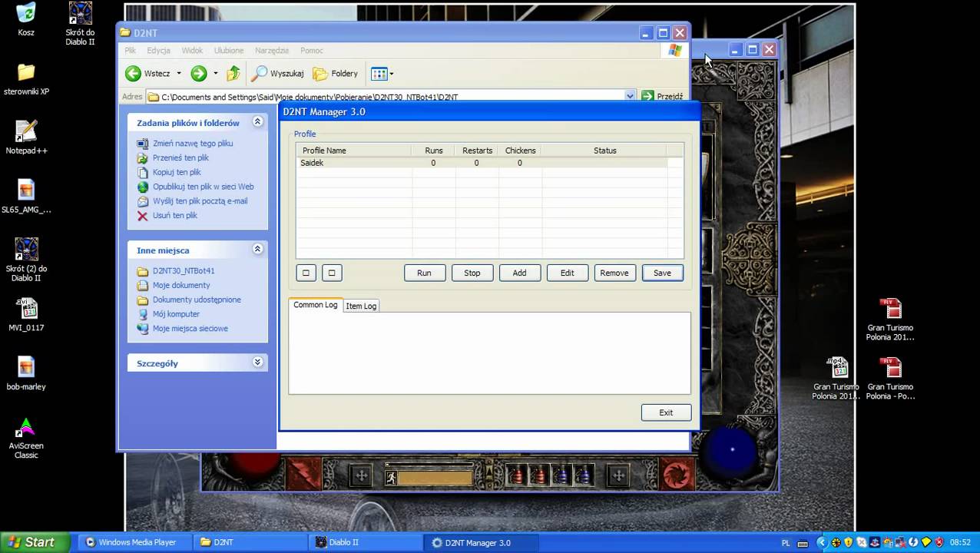Open the Widok menu

coord(192,51)
